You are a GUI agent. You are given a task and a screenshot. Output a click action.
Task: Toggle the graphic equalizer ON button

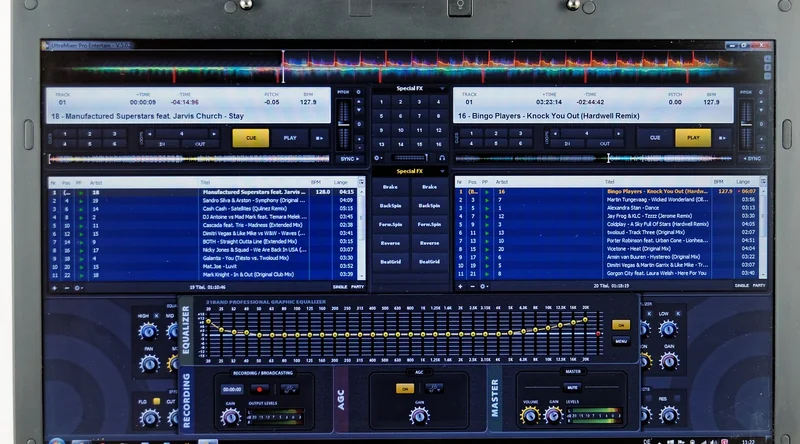pyautogui.click(x=620, y=325)
